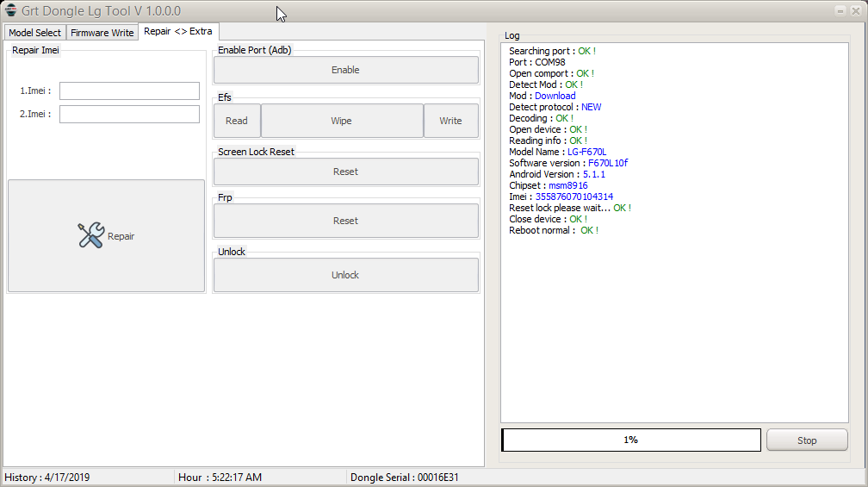This screenshot has height=487, width=868.
Task: Click Dongle Serial : 00016E31 in status bar
Action: [404, 478]
